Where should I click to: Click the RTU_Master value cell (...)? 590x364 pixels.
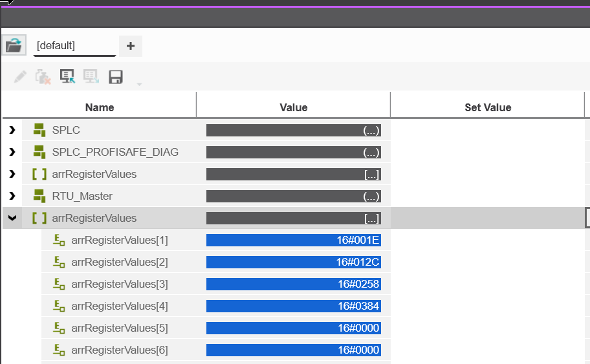click(x=294, y=197)
